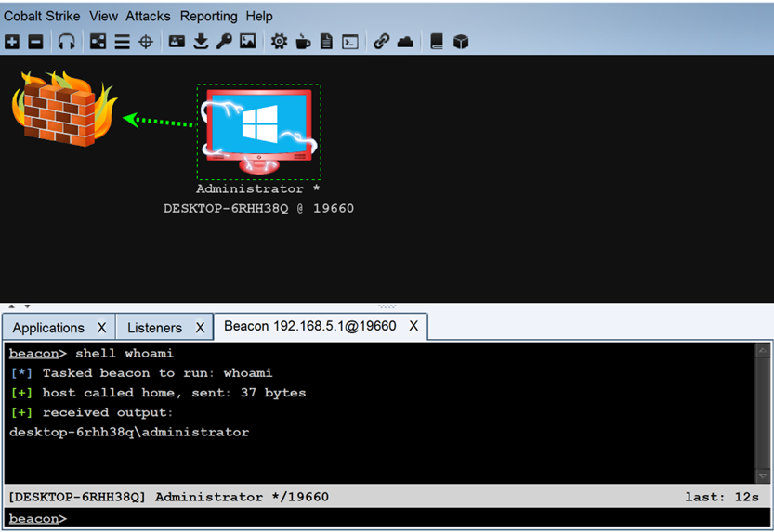Switch to the pivot graph view icon
Screen dimensions: 774x532
[98, 42]
